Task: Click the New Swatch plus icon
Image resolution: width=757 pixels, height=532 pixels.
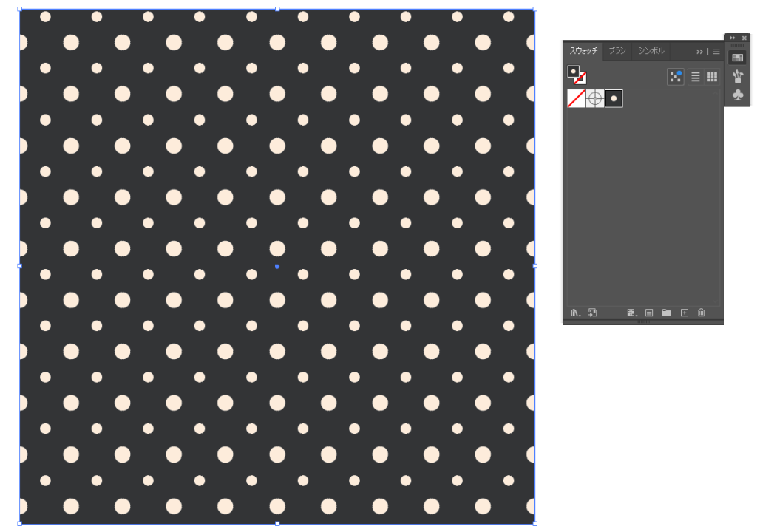Action: point(684,313)
